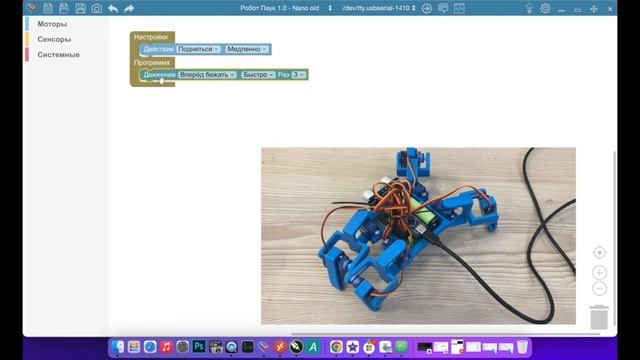Click the app logo icon at toolbar start
640x360 pixels.
[31, 8]
